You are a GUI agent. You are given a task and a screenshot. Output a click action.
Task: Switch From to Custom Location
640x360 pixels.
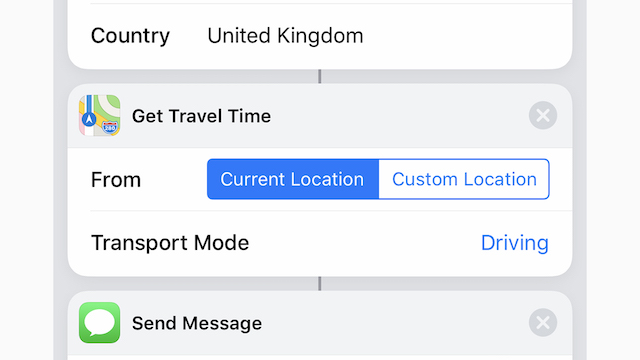(x=464, y=179)
